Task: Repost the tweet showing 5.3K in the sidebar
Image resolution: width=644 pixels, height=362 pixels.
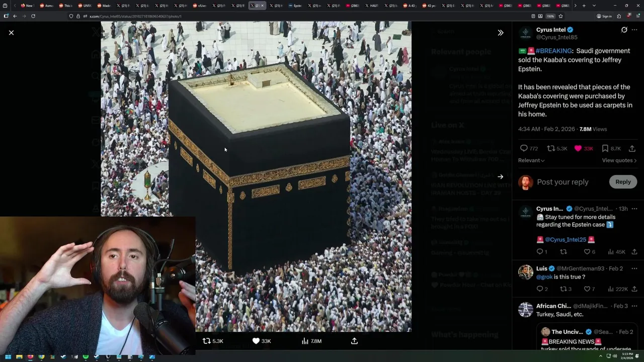Action: point(557,148)
